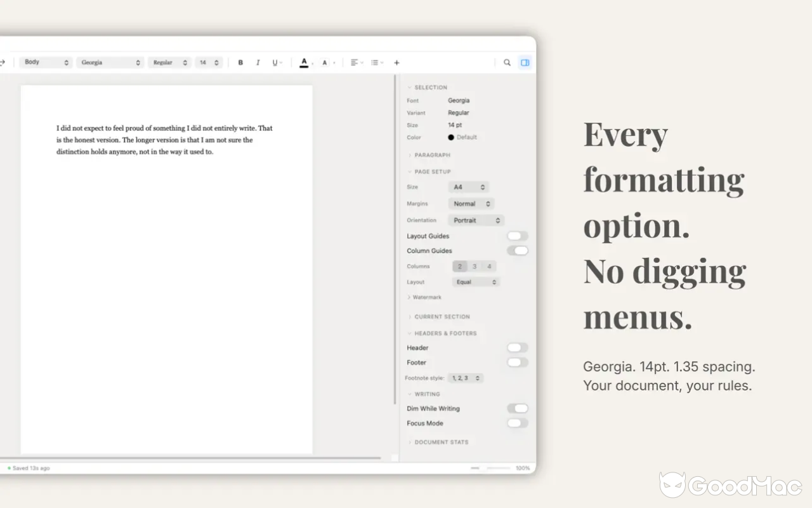This screenshot has width=812, height=508.
Task: Open the A4 page size dropdown
Action: [x=469, y=187]
